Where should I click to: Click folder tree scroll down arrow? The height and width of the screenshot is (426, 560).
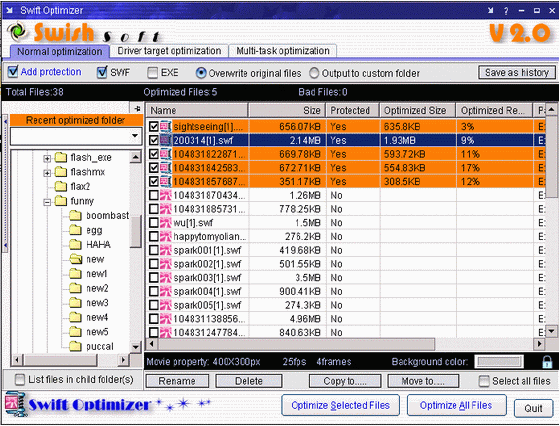tap(136, 347)
